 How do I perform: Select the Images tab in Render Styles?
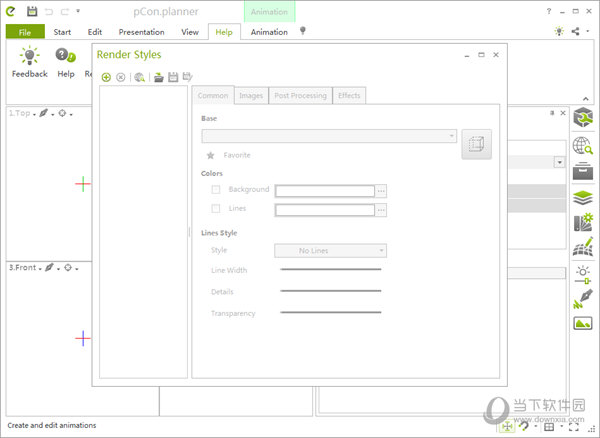251,96
